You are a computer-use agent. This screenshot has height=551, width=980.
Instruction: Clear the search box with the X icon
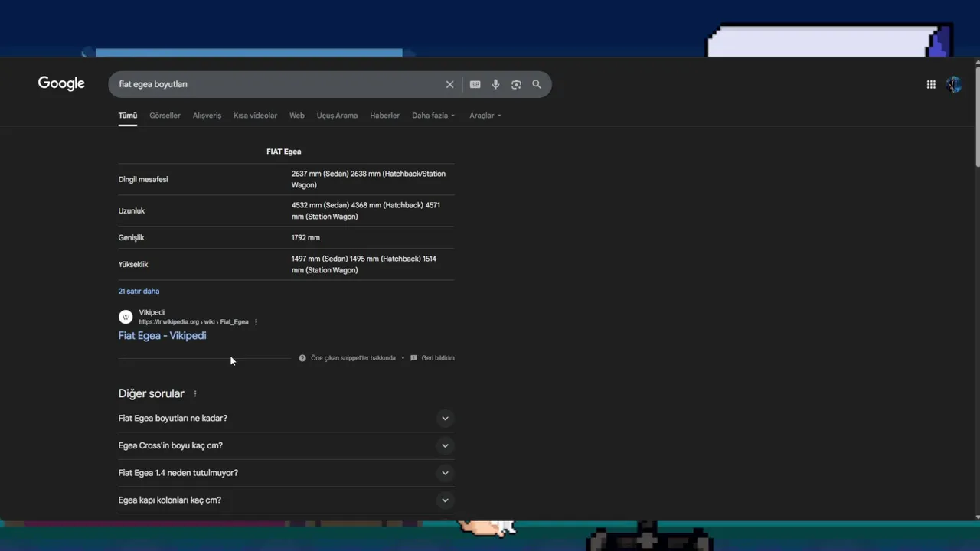click(x=449, y=84)
